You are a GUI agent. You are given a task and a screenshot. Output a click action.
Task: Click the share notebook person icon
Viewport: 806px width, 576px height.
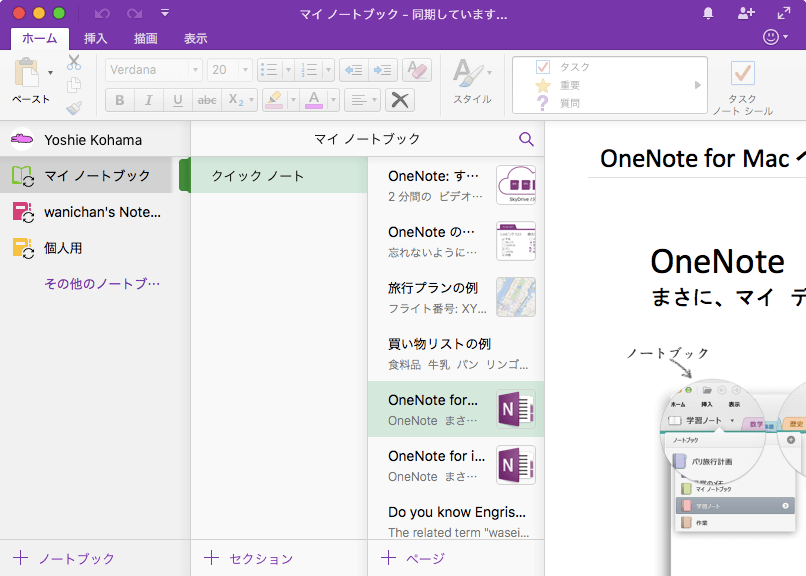point(745,13)
